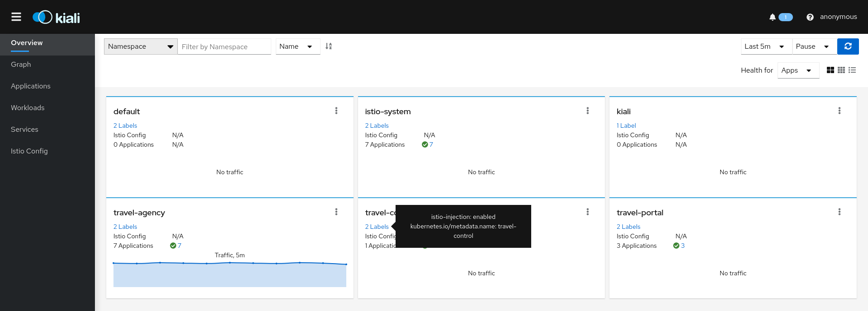Open the istio-system namespace kebab menu
Image resolution: width=868 pixels, height=311 pixels.
click(x=587, y=111)
